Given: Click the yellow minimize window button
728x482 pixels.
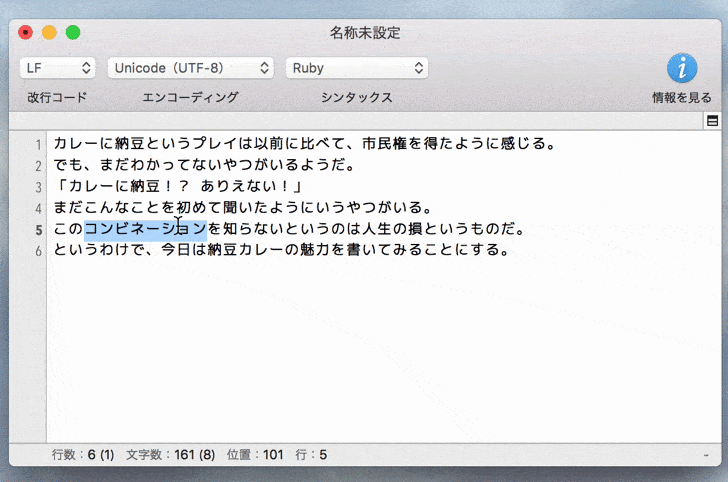Looking at the screenshot, I should tap(49, 33).
